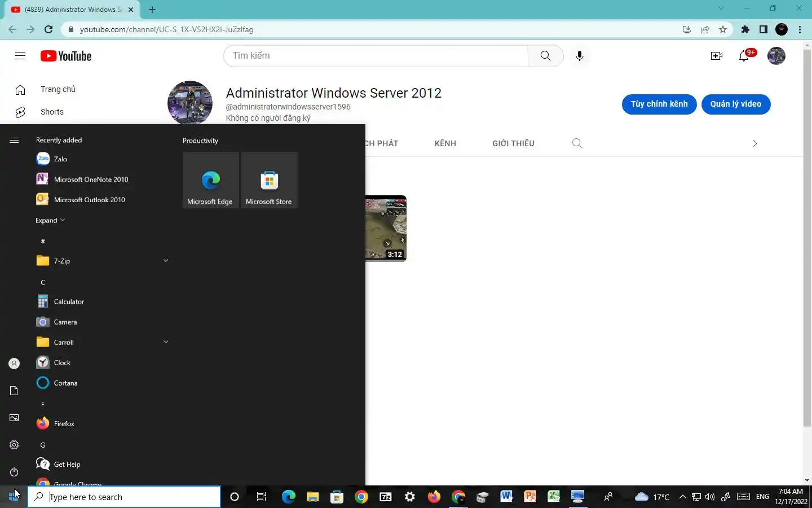Switch to the KÊNH tab
812x508 pixels.
445,143
